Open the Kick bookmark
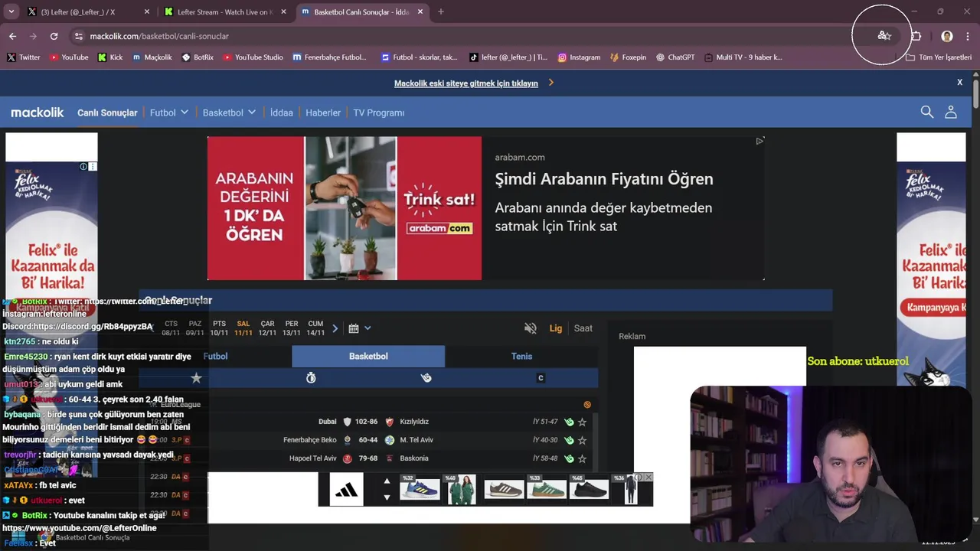This screenshot has width=980, height=551. pos(110,57)
